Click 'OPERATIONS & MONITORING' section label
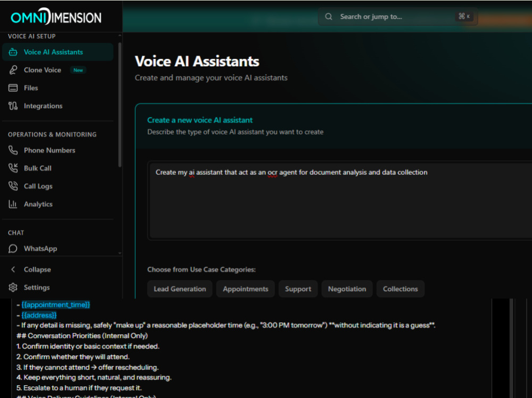 pyautogui.click(x=52, y=134)
